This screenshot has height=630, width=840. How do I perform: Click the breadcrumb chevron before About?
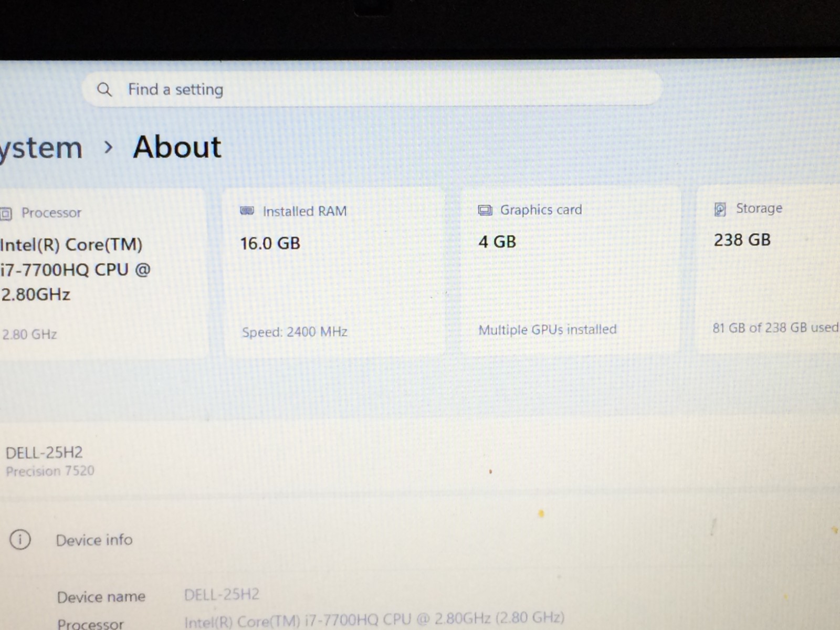click(109, 148)
